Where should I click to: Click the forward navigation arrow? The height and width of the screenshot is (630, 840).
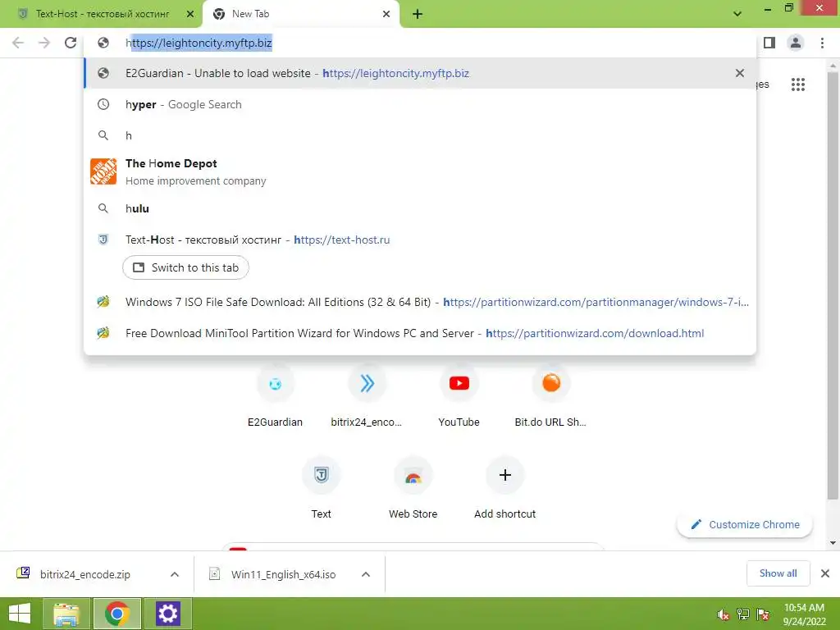(44, 43)
